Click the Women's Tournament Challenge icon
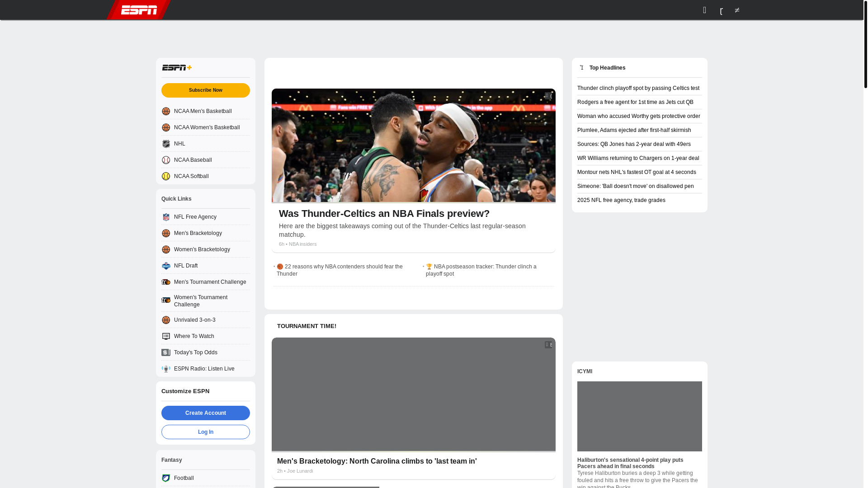 click(x=166, y=300)
